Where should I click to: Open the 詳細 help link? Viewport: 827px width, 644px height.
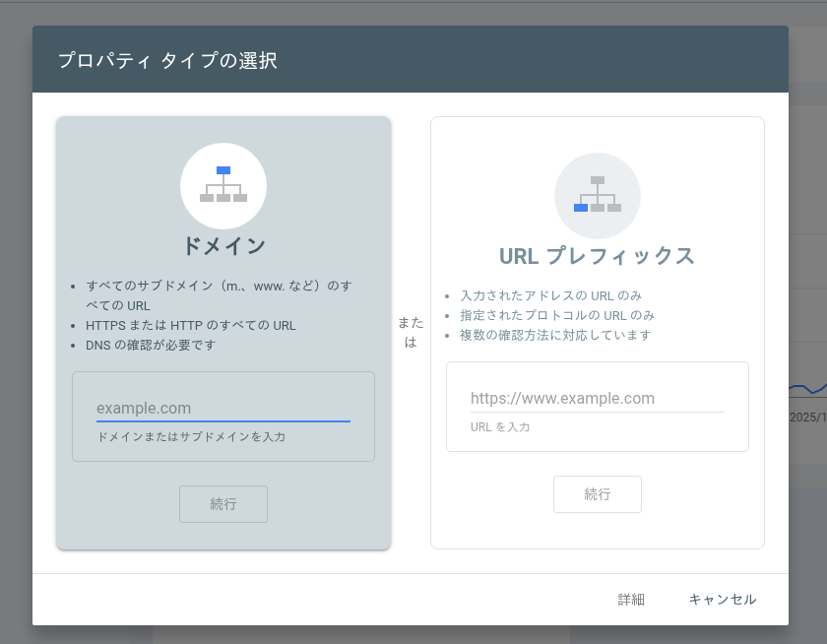point(631,599)
